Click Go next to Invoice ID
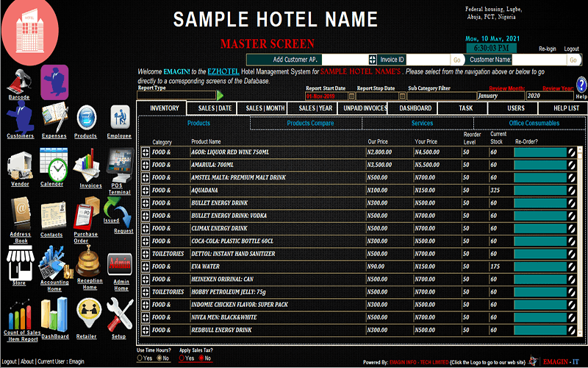Screen dimensions: 588x368 (456, 60)
